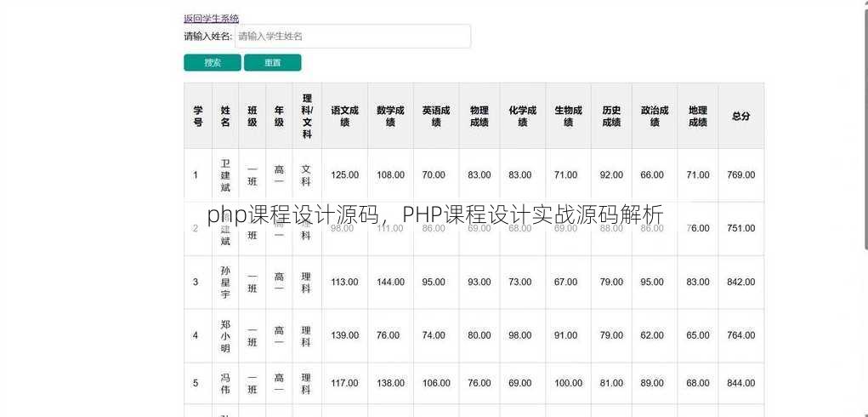
Task: Click the 117.00 Chinese score cell
Action: pyautogui.click(x=344, y=383)
